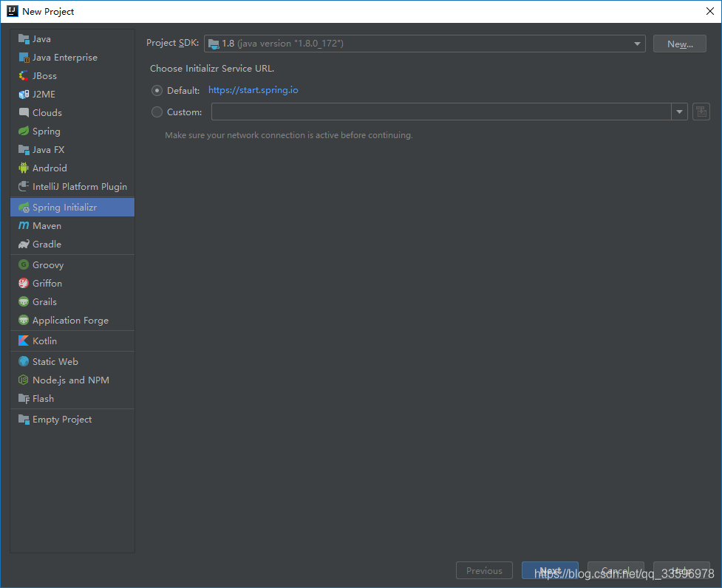This screenshot has width=722, height=588.
Task: Choose Maven project type
Action: [x=72, y=225]
